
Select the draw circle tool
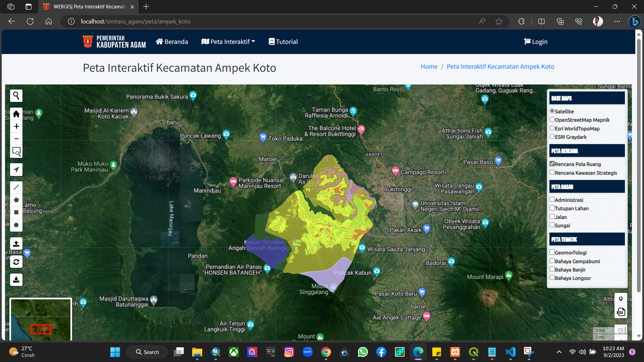pos(16,225)
